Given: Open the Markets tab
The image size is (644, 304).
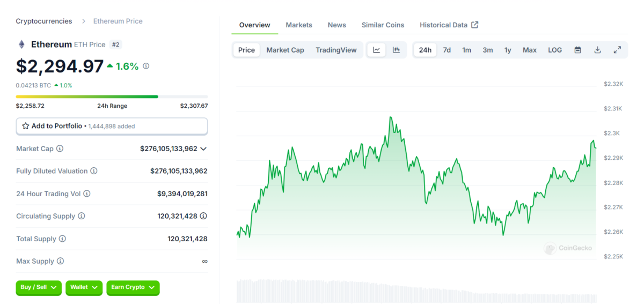Looking at the screenshot, I should 299,25.
